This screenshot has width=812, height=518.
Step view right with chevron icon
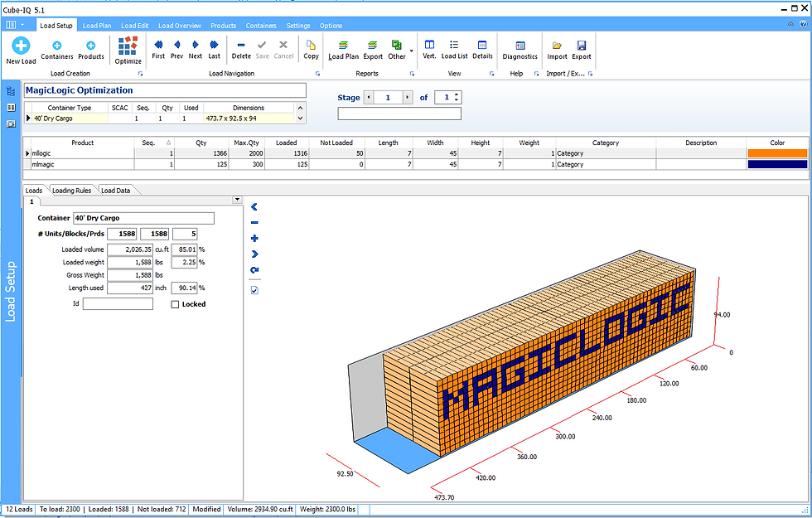pyautogui.click(x=254, y=254)
